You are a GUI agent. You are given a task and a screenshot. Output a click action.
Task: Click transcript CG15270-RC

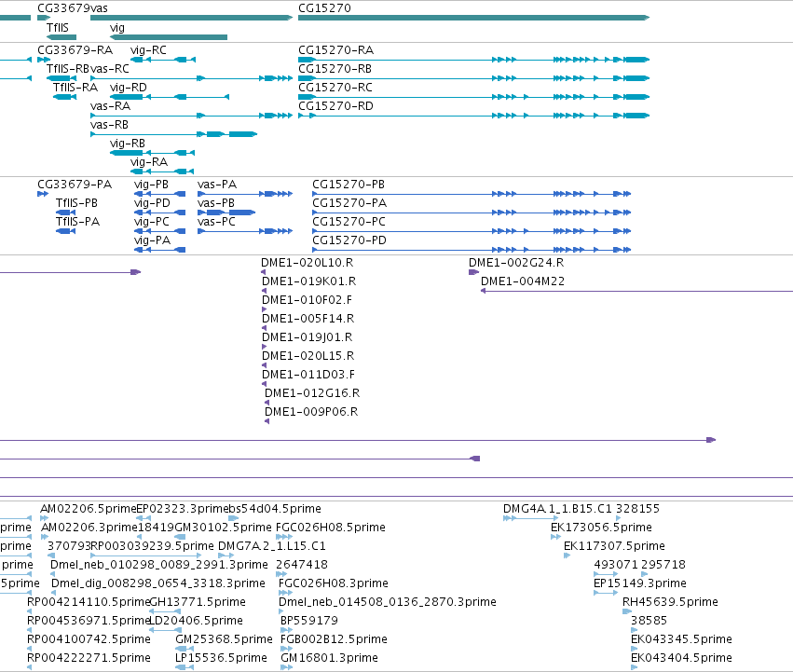coord(335,88)
